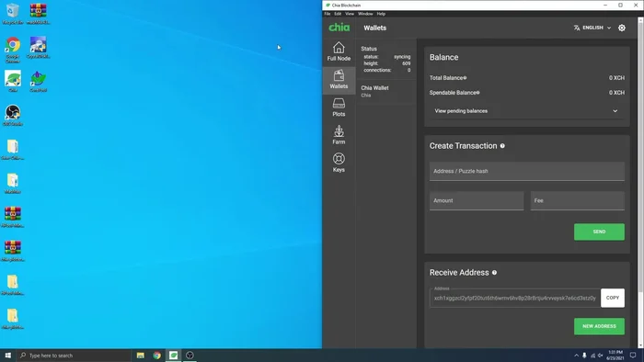Open the File menu
This screenshot has height=362, width=644.
click(x=328, y=14)
